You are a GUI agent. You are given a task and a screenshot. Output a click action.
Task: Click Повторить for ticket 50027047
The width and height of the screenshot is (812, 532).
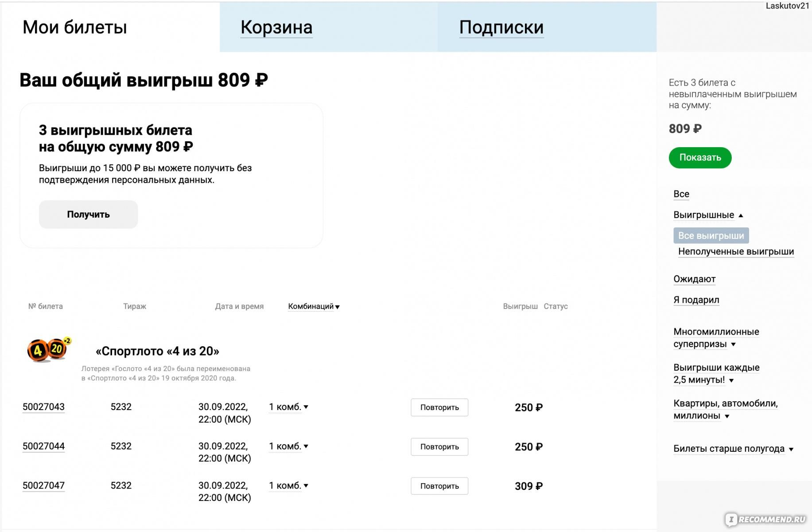[x=439, y=486]
